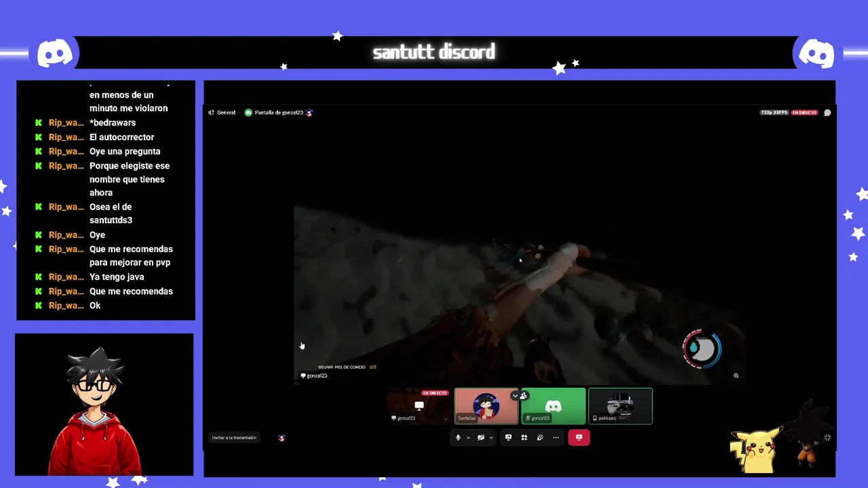
Task: Collapse the participants strip chevron
Action: (x=515, y=396)
